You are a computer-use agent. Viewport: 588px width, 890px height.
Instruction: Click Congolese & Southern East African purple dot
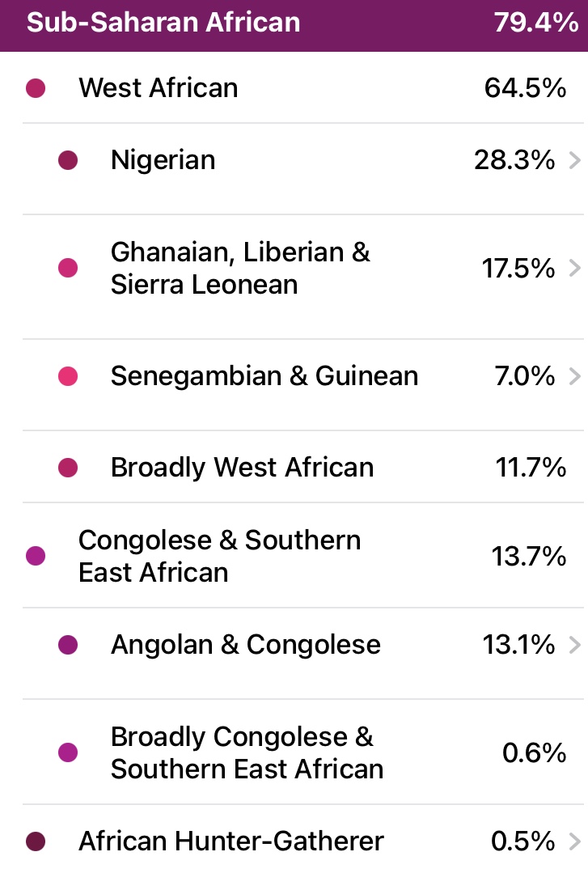pyautogui.click(x=36, y=557)
